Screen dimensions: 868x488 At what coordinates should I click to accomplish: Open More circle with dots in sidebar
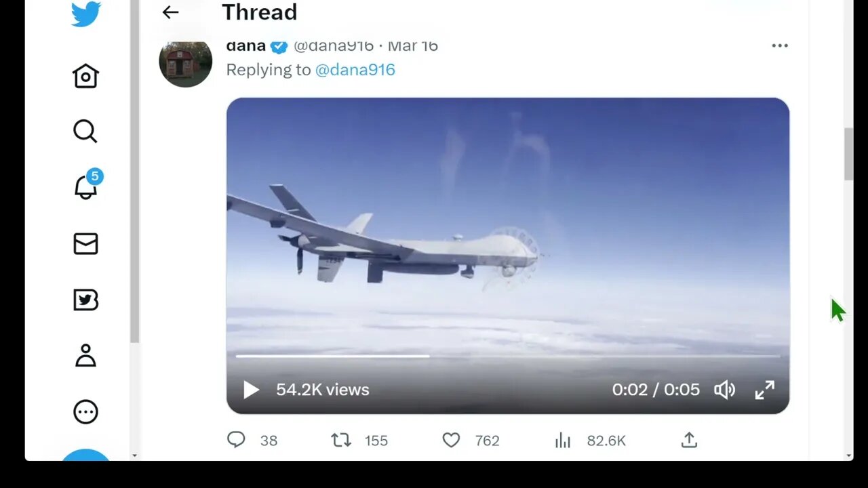coord(85,411)
